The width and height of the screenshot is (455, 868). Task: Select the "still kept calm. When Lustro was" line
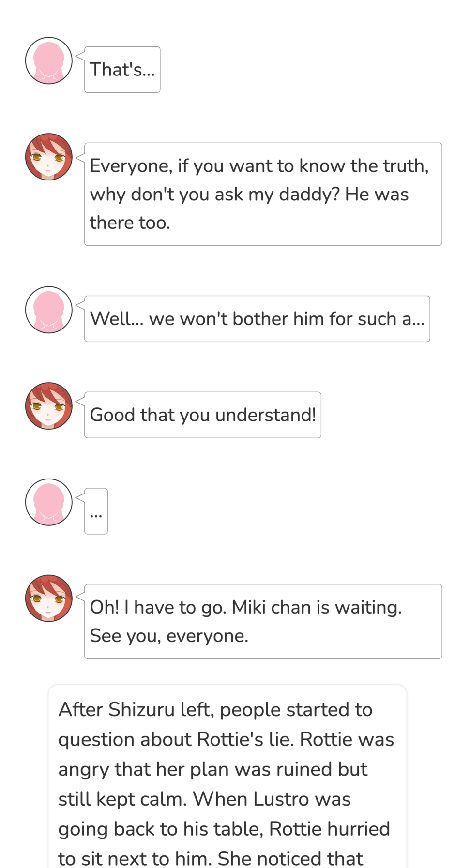(x=204, y=799)
